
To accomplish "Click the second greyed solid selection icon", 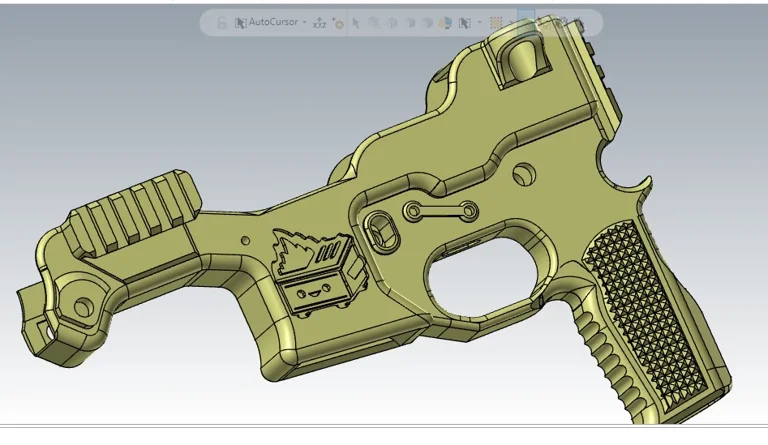I will (391, 22).
